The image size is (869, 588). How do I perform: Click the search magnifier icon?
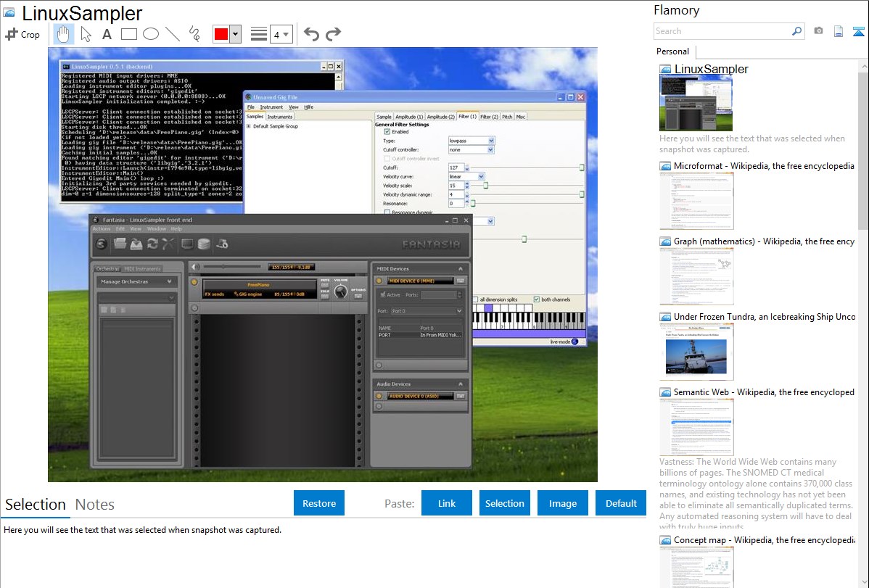coord(797,31)
